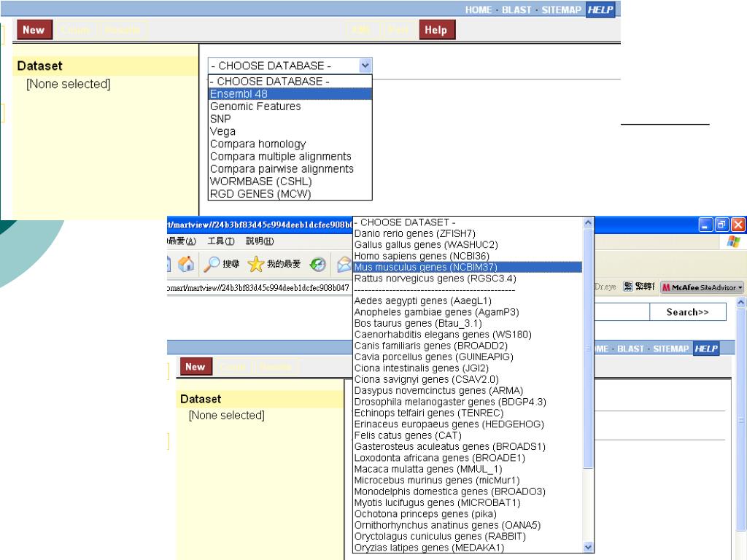The image size is (747, 560).
Task: Click the top red New button
Action: [x=34, y=29]
